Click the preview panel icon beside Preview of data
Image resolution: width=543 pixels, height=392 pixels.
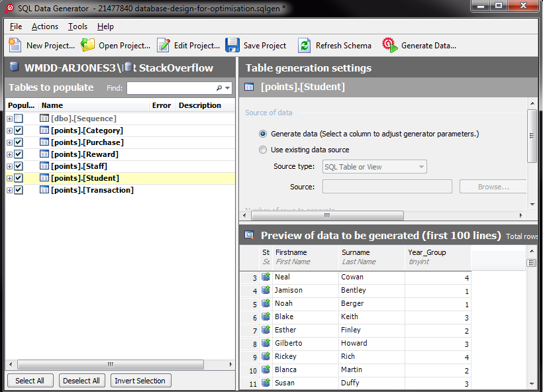249,235
